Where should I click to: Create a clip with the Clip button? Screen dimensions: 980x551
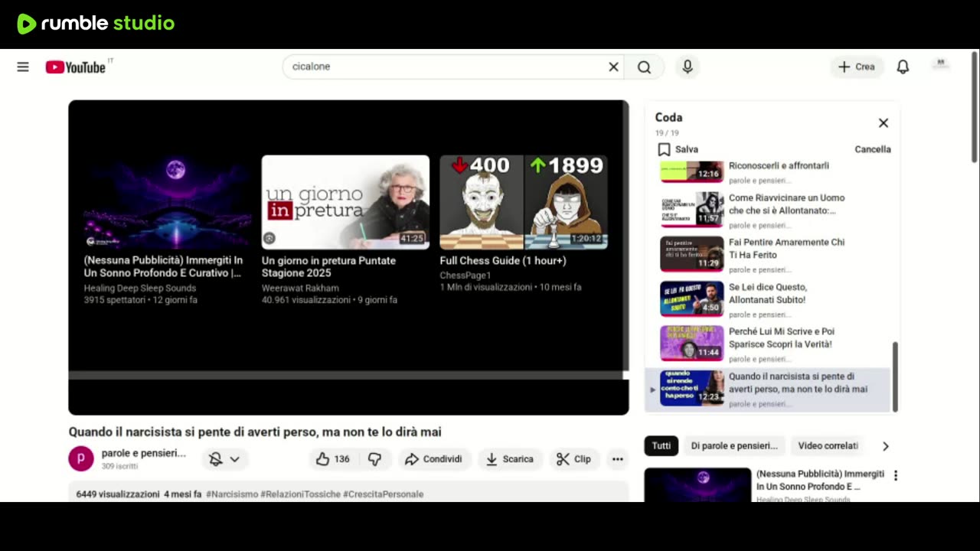(573, 459)
